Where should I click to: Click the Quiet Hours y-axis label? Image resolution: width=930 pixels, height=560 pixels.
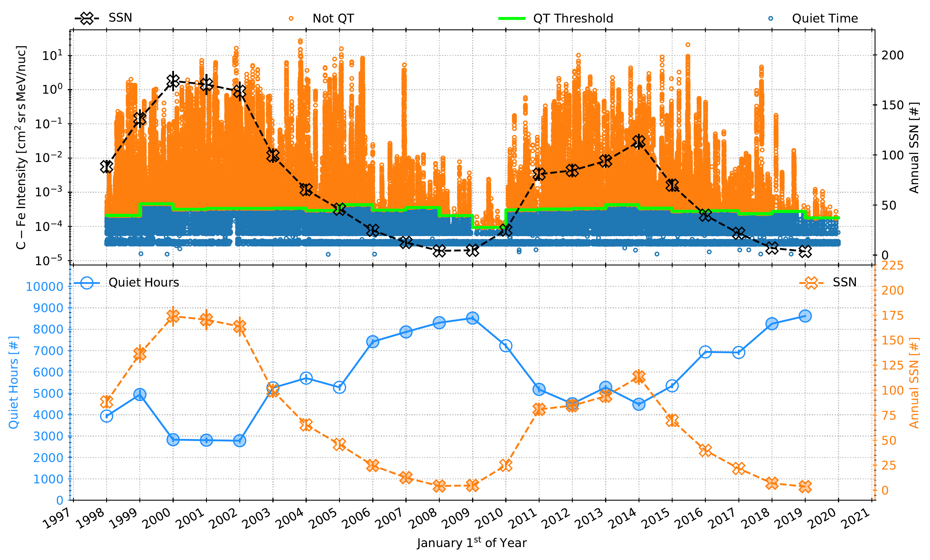(14, 382)
